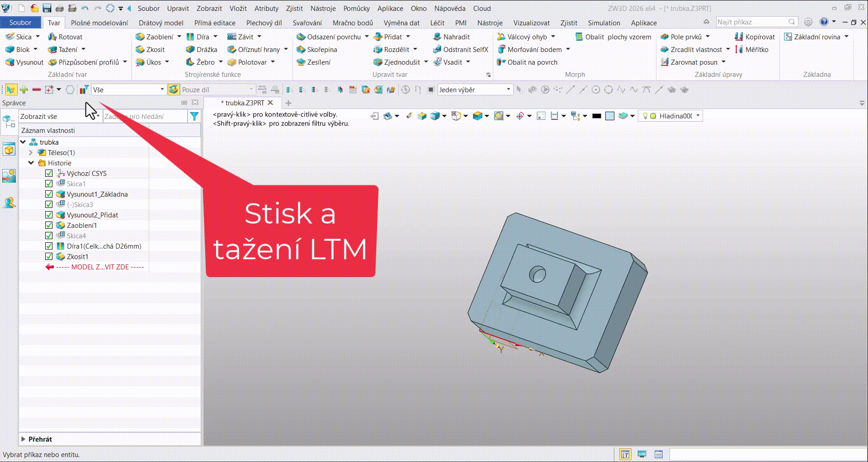Viewport: 868px width, 462px height.
Task: Click Přizpůsobení profilů button
Action: 84,62
